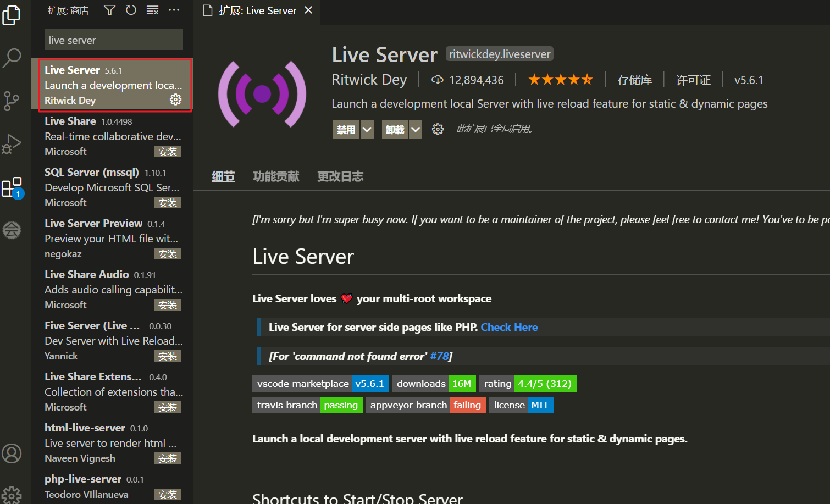
Task: Open the Gitee icon in activity bar
Action: pyautogui.click(x=12, y=230)
